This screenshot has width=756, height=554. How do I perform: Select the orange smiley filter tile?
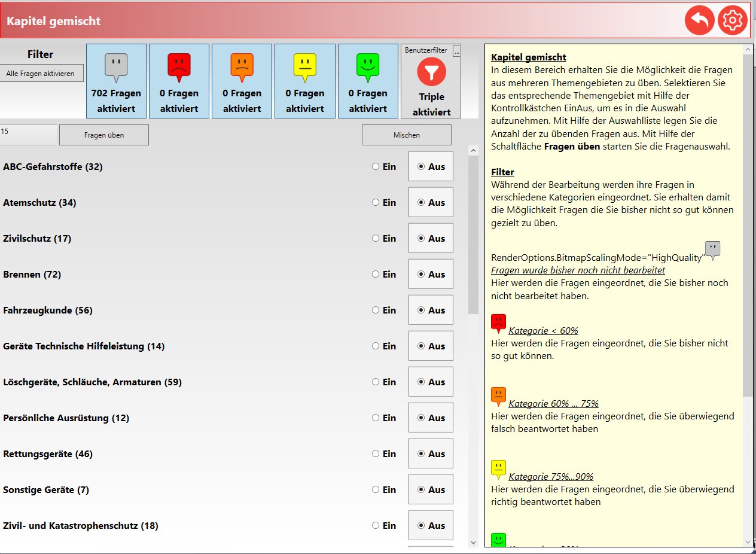242,81
